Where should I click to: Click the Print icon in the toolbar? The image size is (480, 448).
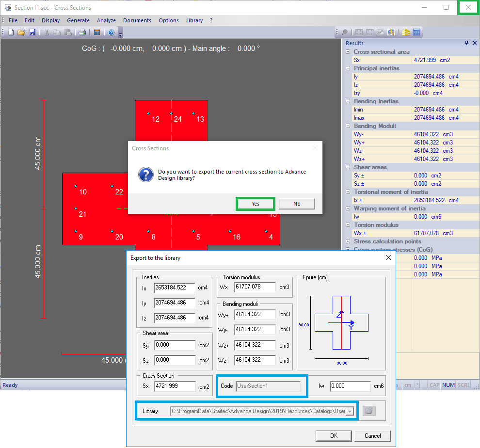click(82, 32)
